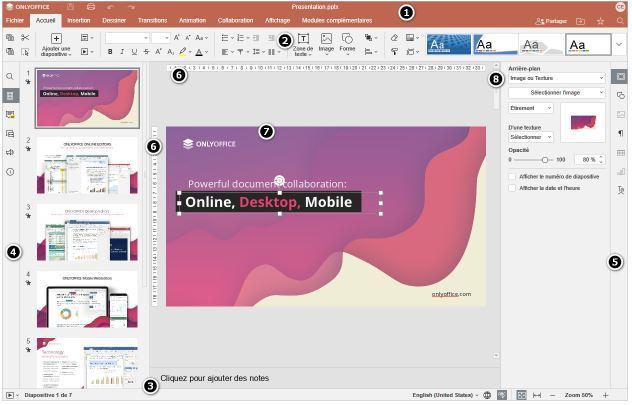
Task: Toggle Bold formatting
Action: coord(110,52)
